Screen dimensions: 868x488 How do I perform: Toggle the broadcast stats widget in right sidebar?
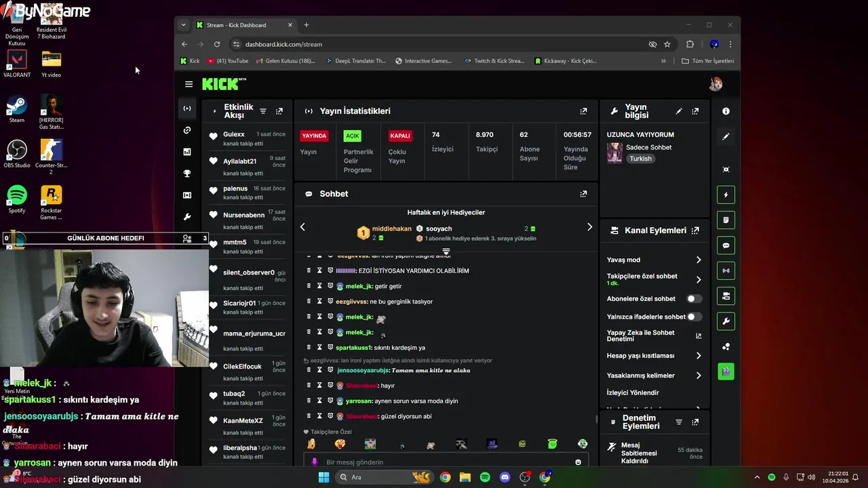[726, 270]
